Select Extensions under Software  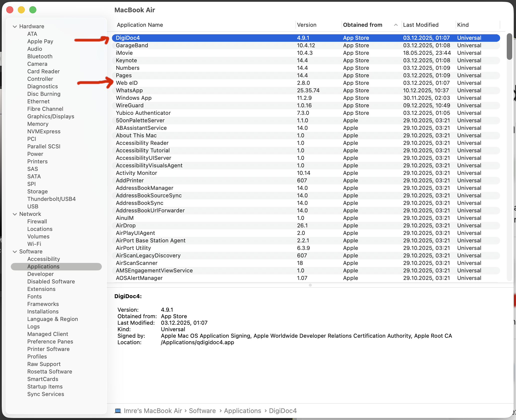[x=41, y=289]
